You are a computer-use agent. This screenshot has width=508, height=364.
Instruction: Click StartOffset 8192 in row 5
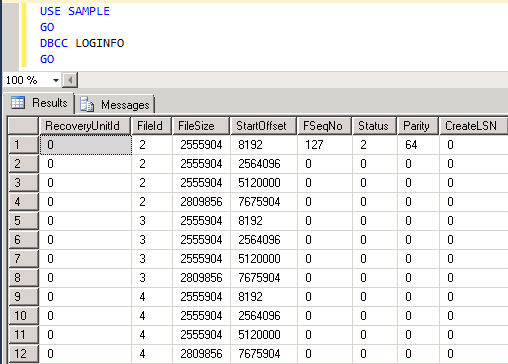click(263, 221)
